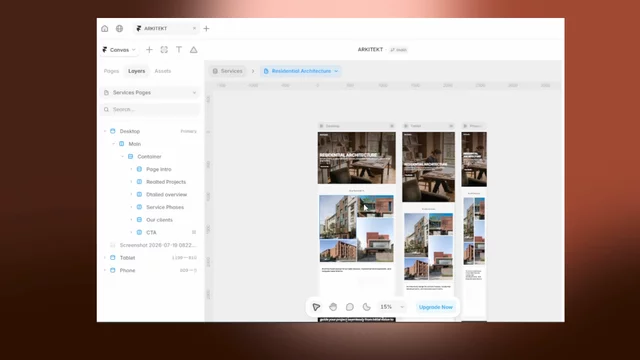
Task: Select the comment tool in the bottom toolbar
Action: [350, 307]
